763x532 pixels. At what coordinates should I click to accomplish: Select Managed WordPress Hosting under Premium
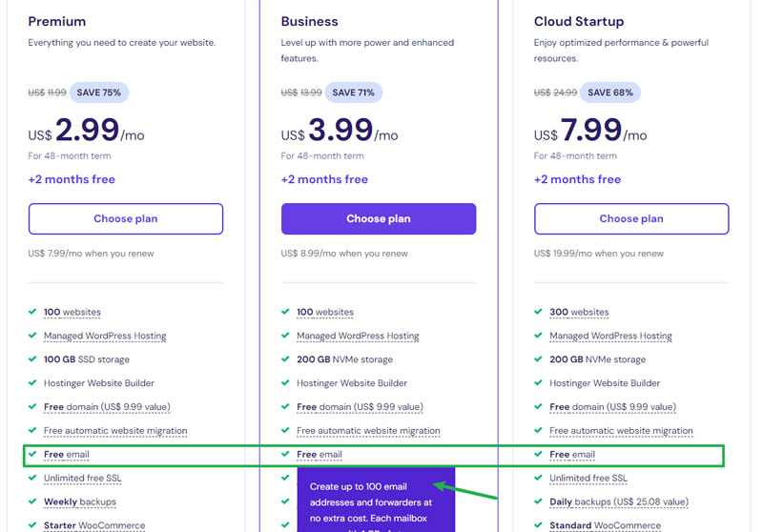[105, 336]
